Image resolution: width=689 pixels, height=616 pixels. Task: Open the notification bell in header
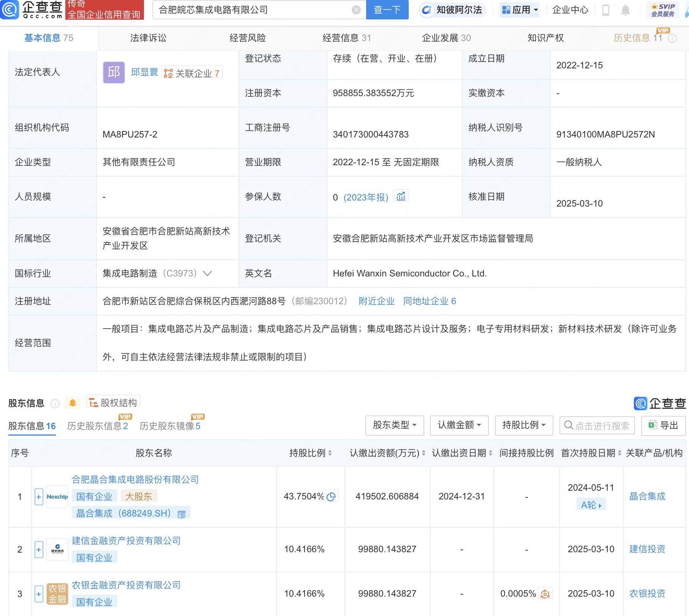point(626,10)
